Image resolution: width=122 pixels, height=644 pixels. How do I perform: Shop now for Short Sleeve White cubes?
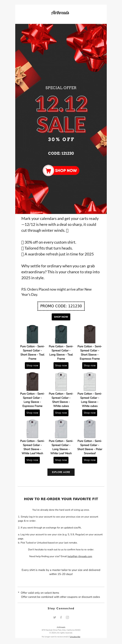click(61, 413)
